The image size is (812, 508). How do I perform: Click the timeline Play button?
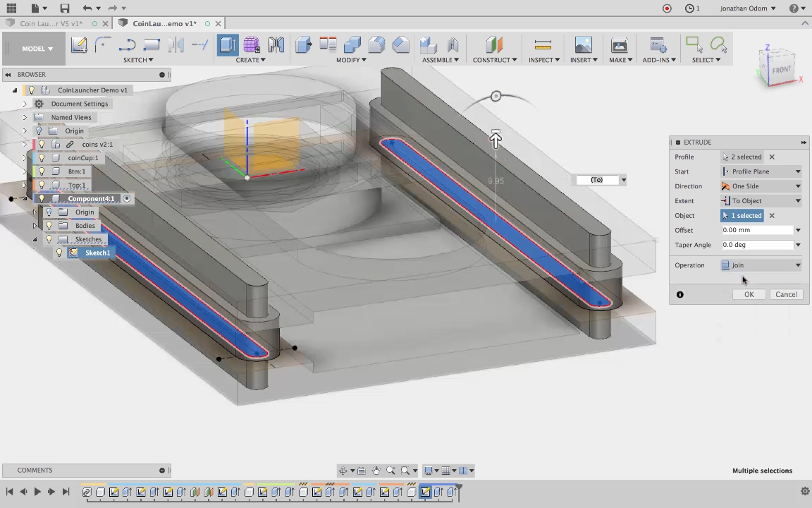coord(37,492)
